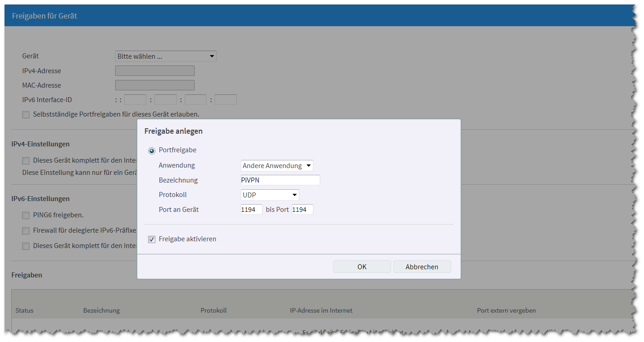This screenshot has height=342, width=644.
Task: Enable the PING6 freigeben checkbox
Action: pos(26,216)
